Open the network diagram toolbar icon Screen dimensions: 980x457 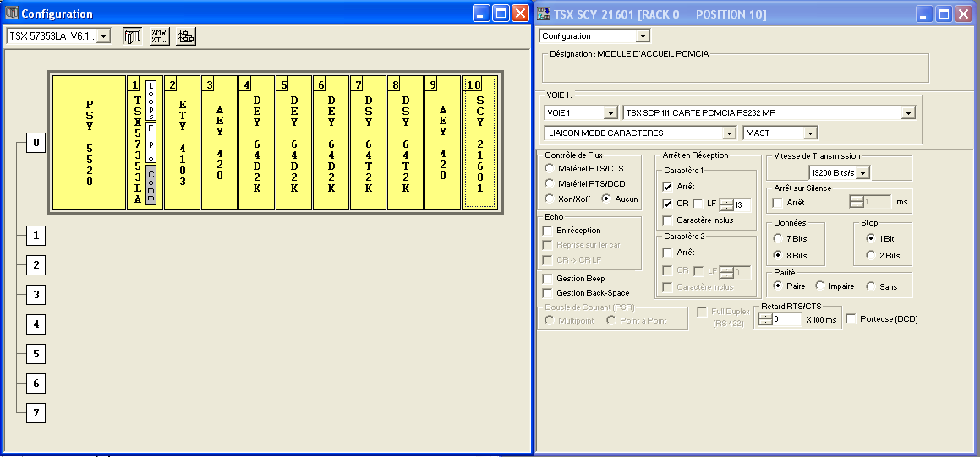click(x=186, y=36)
